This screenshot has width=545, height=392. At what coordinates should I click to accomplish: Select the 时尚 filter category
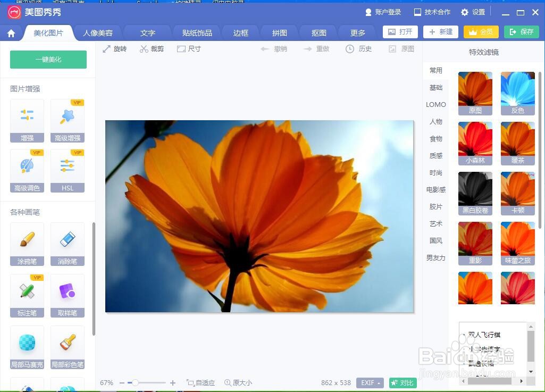(436, 173)
